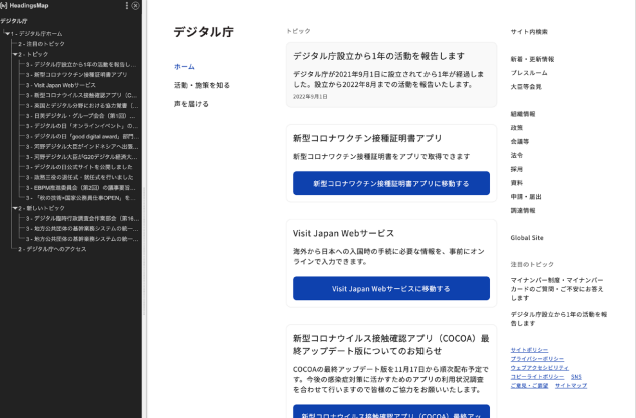
Task: Select '3 - デジタルの日公式サイトを公開しました' tree row
Action: coord(79,167)
